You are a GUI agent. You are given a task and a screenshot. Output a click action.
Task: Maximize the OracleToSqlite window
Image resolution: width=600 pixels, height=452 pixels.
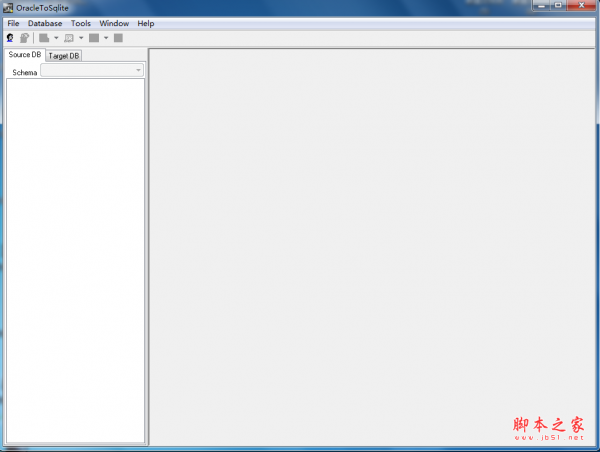click(558, 5)
